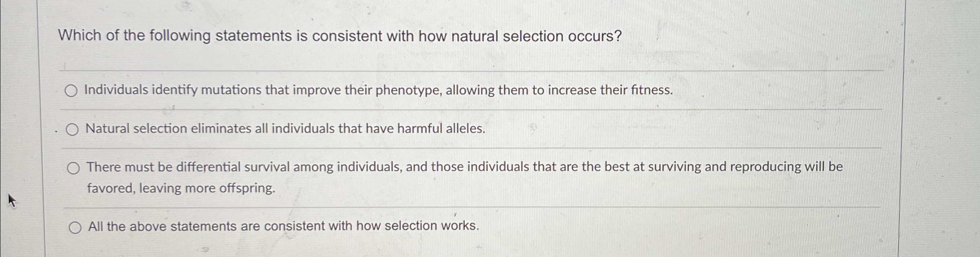Select the 'Natural selection eliminates all individuals' radio button
980x257 pixels.
click(73, 129)
